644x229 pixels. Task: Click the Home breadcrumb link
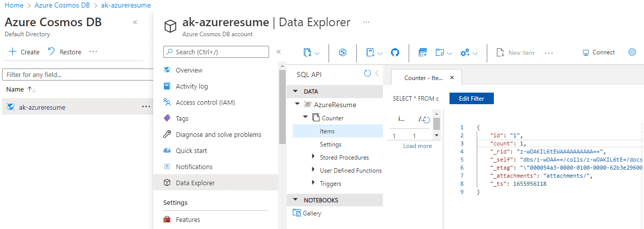14,5
